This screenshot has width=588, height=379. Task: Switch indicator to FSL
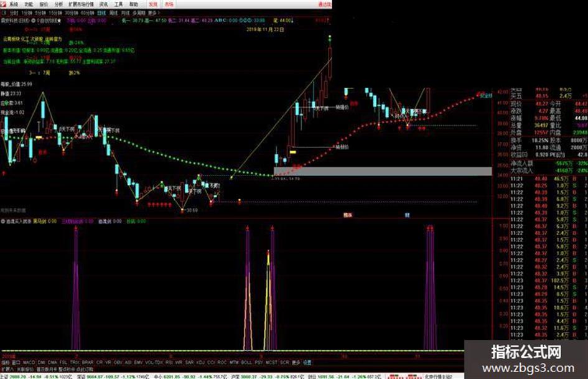[63, 362]
